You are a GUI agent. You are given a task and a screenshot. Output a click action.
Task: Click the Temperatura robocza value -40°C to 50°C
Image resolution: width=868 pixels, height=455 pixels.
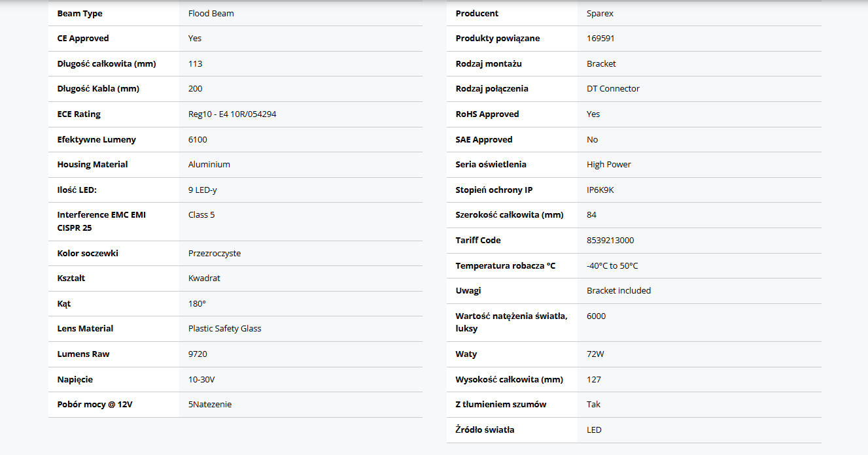(x=612, y=266)
